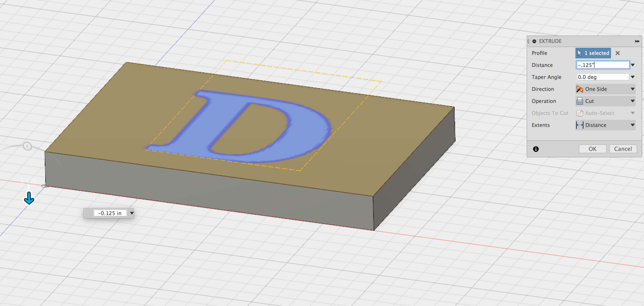Viewport: 644px width, 306px height.
Task: Open the Extents 'Distance' dropdown
Action: (605, 125)
